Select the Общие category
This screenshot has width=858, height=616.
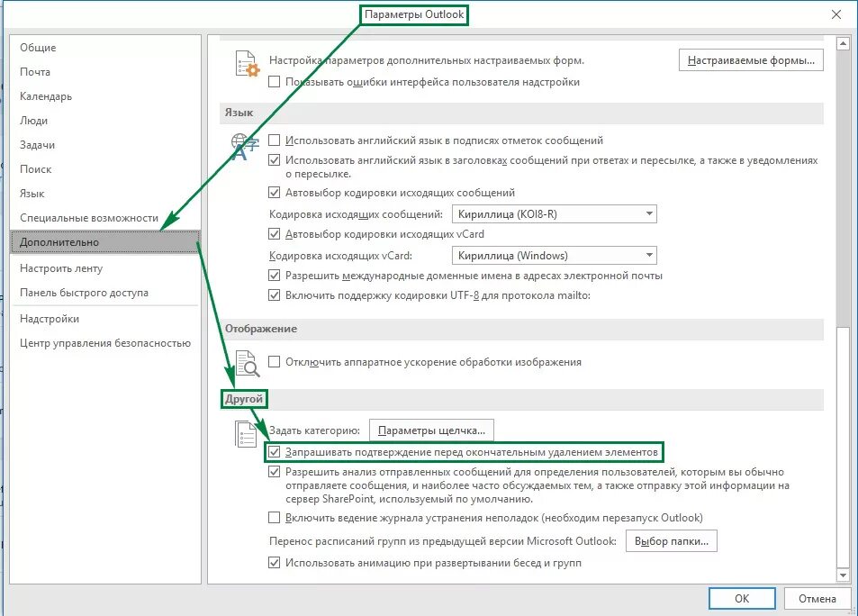point(105,48)
